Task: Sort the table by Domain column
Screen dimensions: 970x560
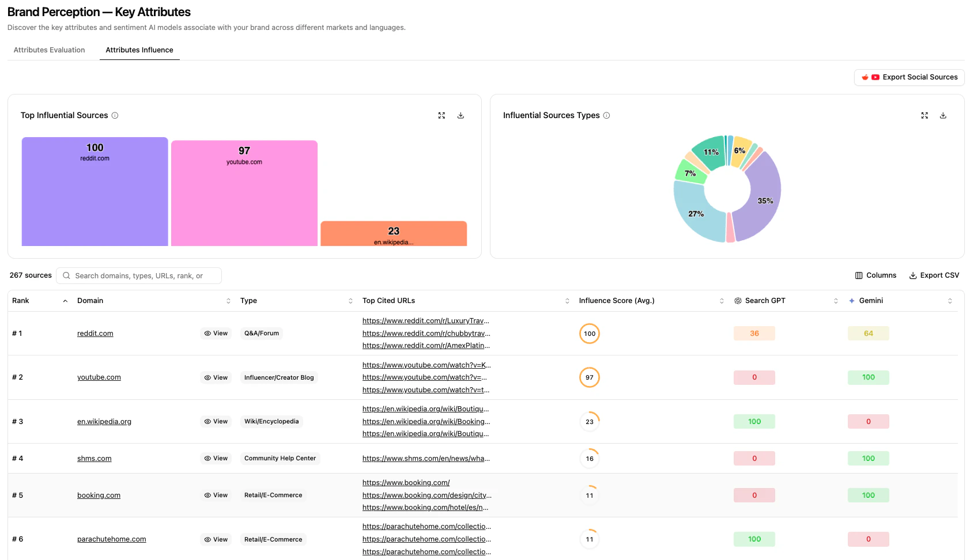Action: 228,301
